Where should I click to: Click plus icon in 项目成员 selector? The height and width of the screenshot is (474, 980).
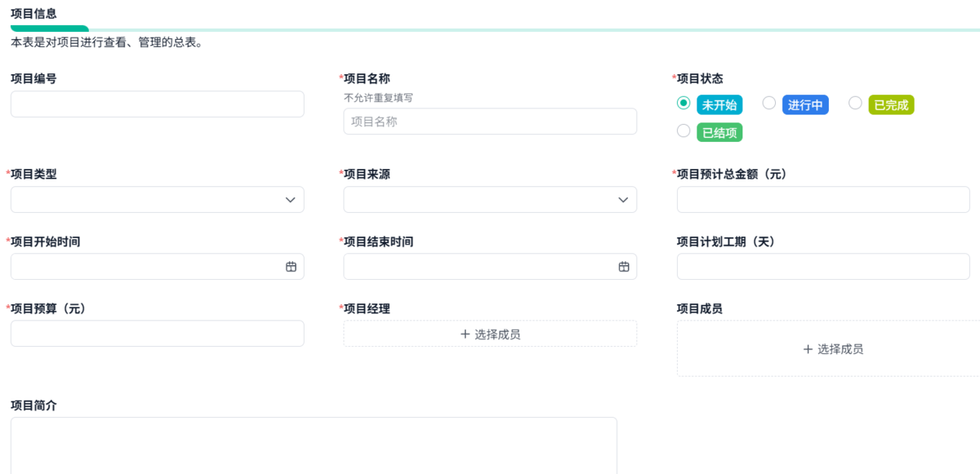(808, 348)
